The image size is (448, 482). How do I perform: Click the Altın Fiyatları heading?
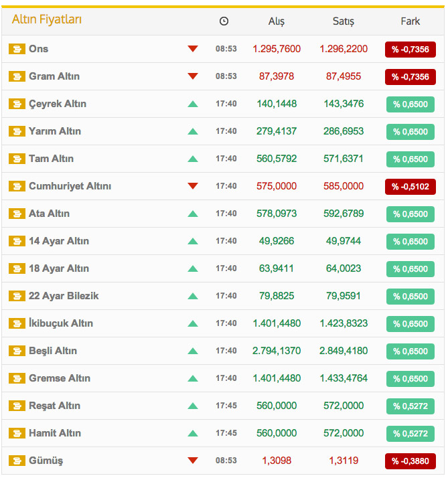coord(47,19)
